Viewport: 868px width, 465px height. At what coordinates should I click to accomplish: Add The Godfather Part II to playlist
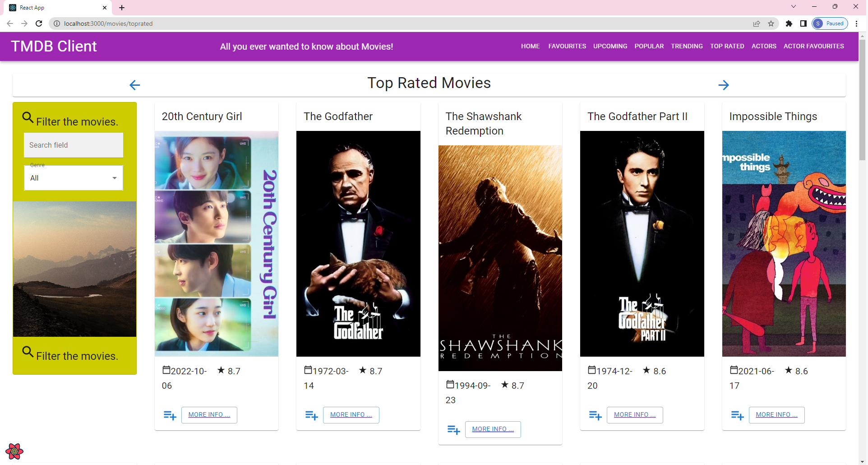click(x=596, y=415)
